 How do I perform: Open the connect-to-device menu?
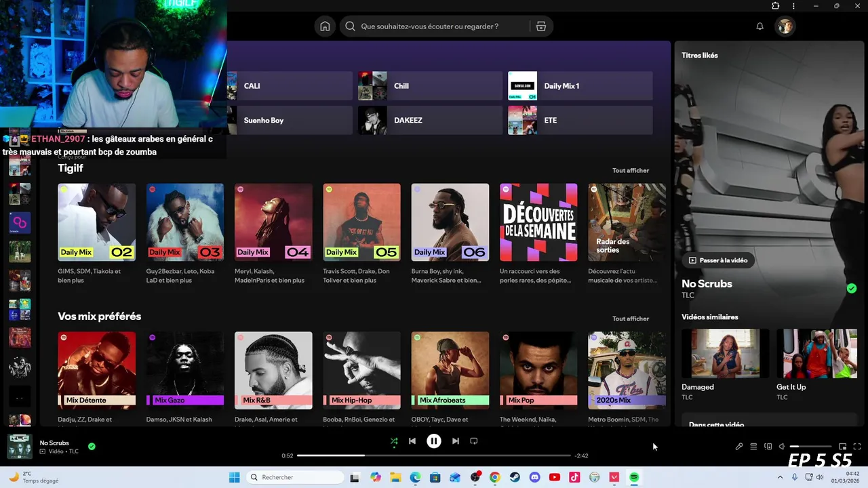click(768, 447)
